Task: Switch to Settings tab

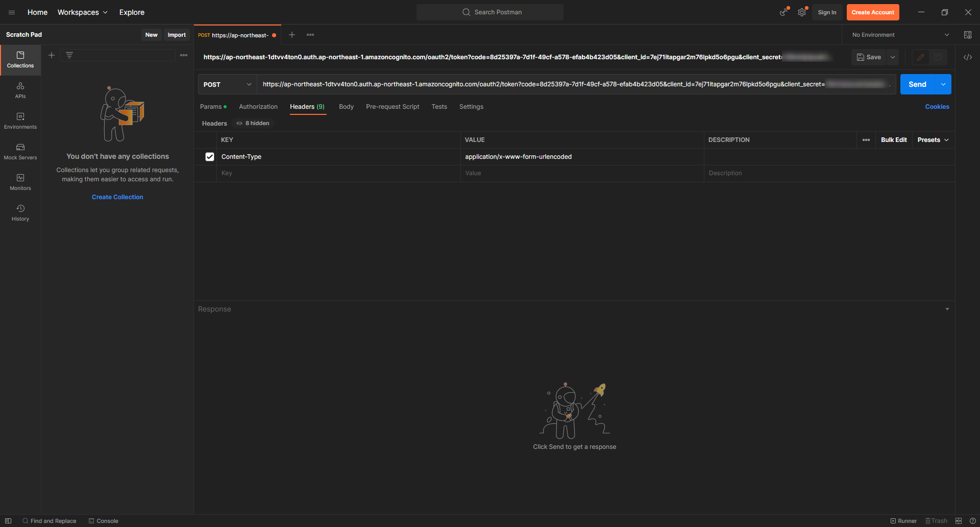Action: click(x=471, y=107)
